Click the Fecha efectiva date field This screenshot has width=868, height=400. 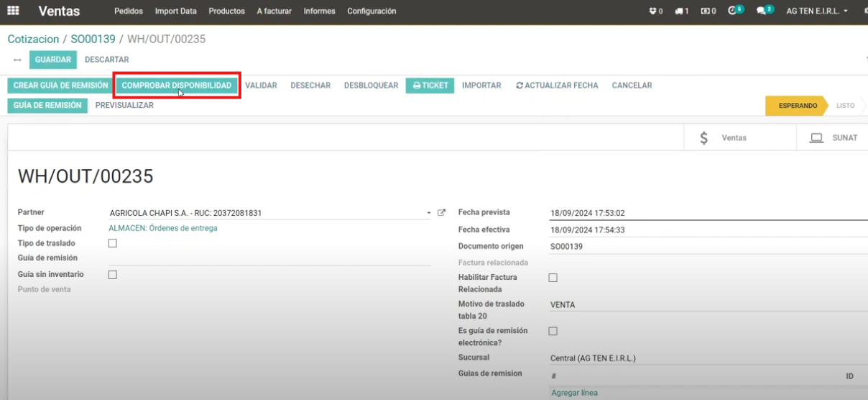tap(708, 230)
